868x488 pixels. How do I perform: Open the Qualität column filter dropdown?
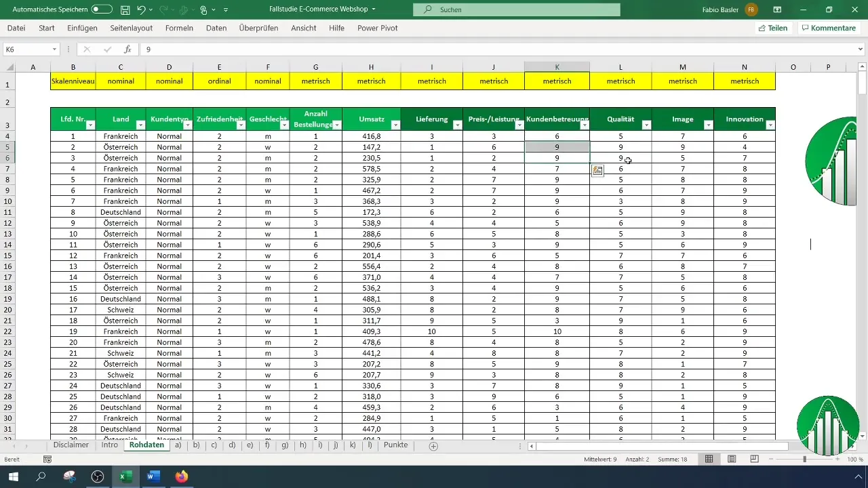pyautogui.click(x=646, y=125)
